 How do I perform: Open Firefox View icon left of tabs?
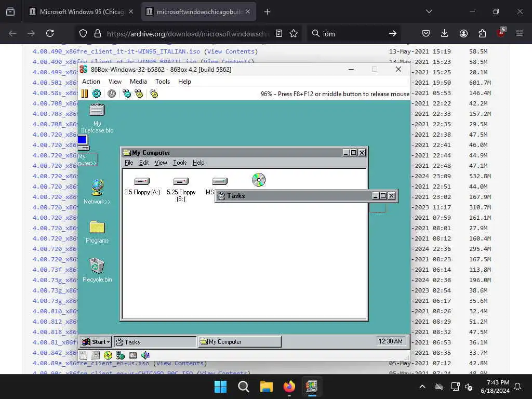[x=10, y=11]
